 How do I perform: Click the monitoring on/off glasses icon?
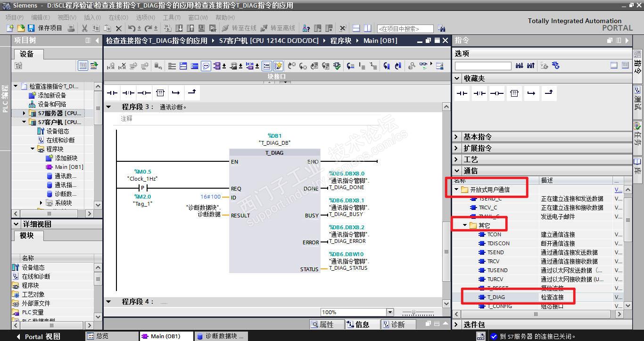[x=423, y=66]
